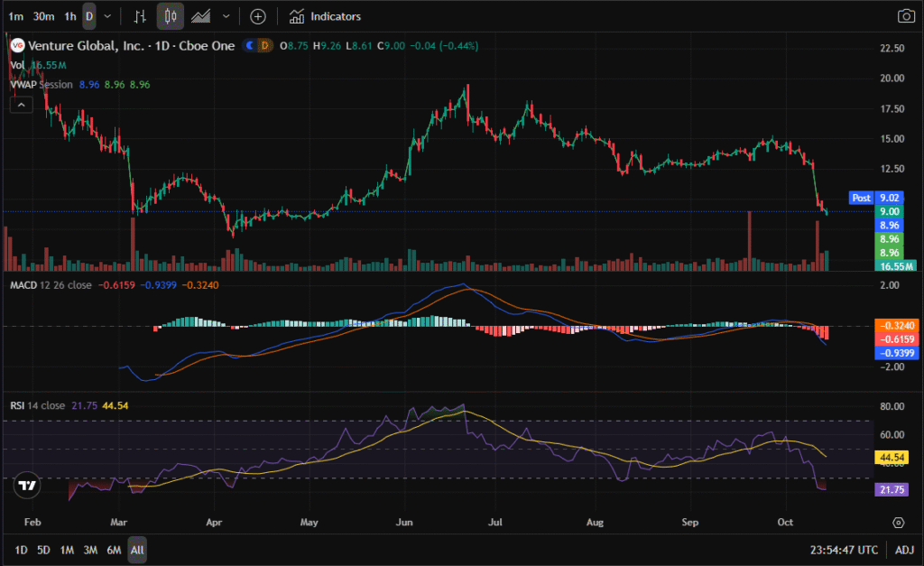Toggle the ADJ adjusted data button
Image resolution: width=924 pixels, height=566 pixels.
click(904, 550)
